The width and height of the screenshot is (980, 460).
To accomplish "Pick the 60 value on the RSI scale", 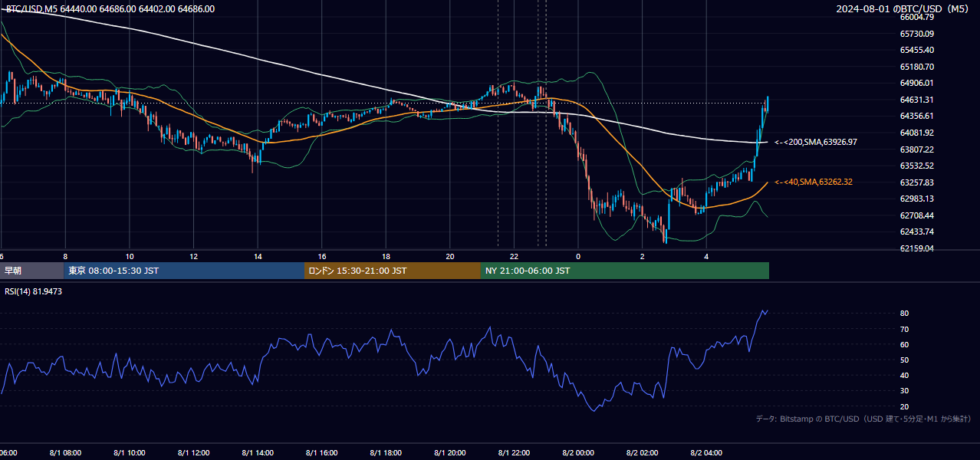I will 905,344.
